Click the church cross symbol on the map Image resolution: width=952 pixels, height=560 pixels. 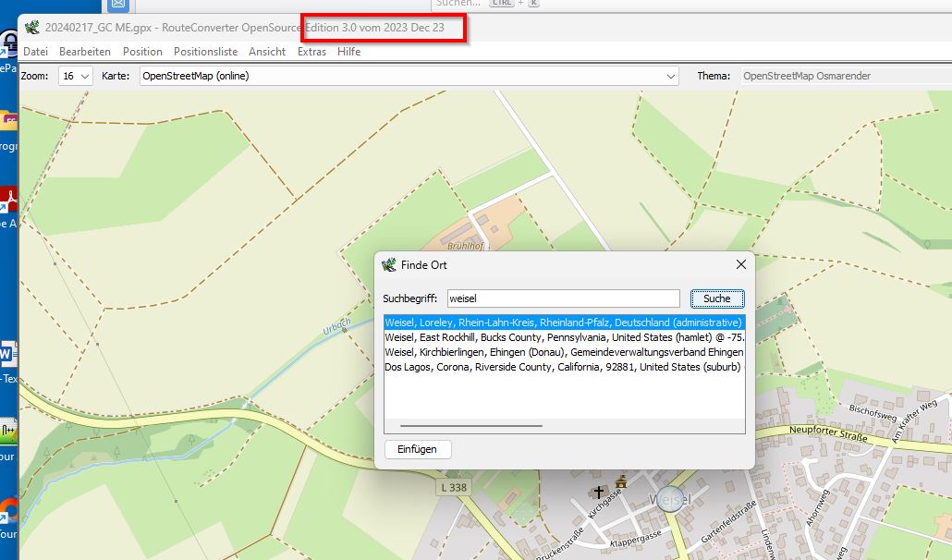pos(599,493)
